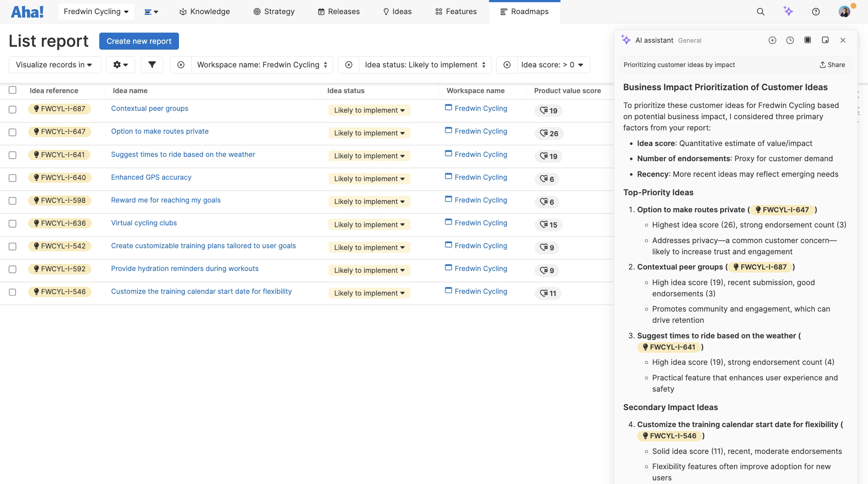Check the row for Reward me for reaching my goals
Screen dimensions: 868x484
point(13,201)
